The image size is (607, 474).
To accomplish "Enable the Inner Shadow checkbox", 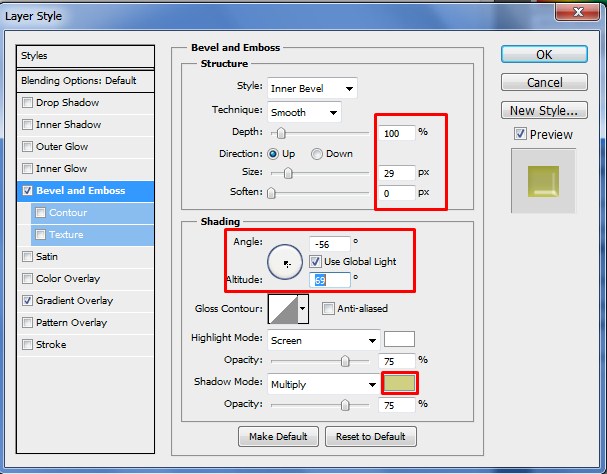I will coord(27,125).
